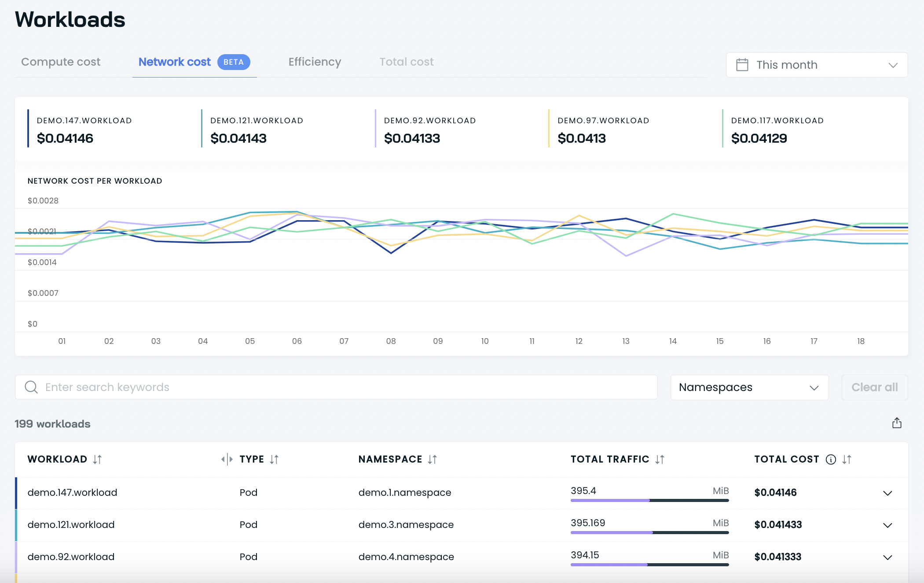Click column resize handle before Type

(x=227, y=459)
